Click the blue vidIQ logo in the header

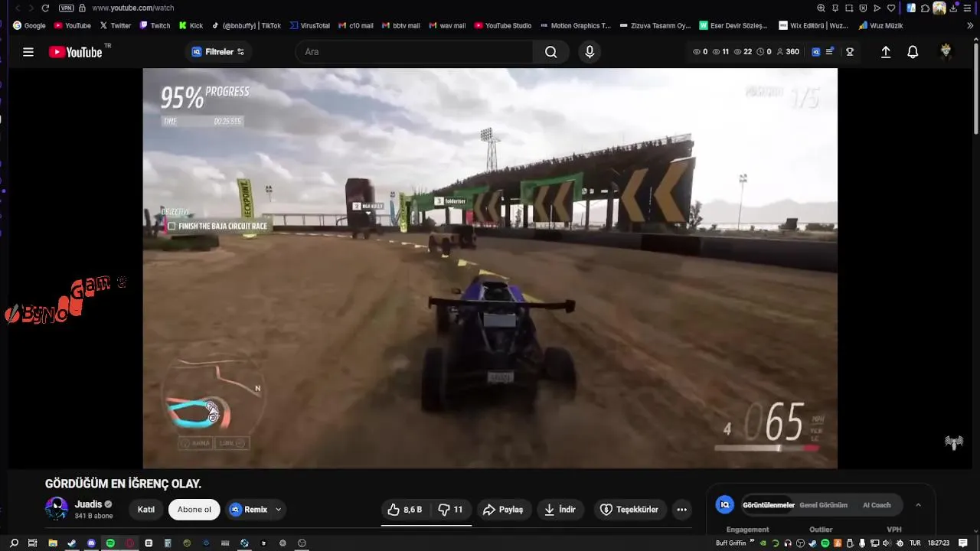(816, 52)
